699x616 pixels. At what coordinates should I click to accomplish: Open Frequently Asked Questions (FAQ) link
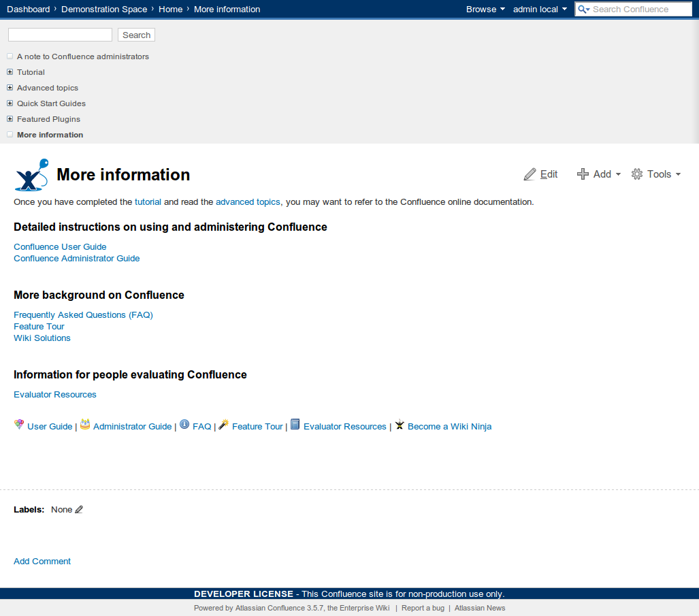[83, 315]
